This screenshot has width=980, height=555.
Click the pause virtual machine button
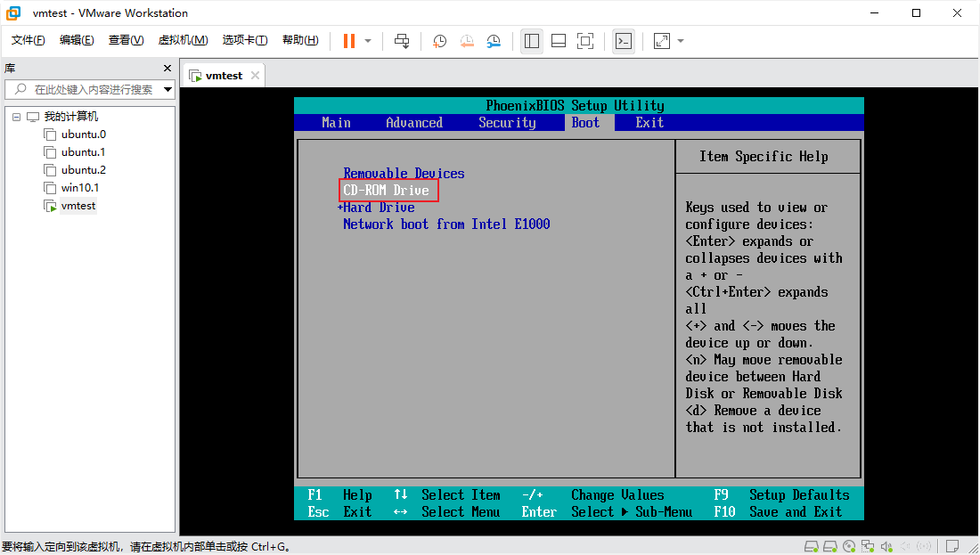[x=348, y=41]
